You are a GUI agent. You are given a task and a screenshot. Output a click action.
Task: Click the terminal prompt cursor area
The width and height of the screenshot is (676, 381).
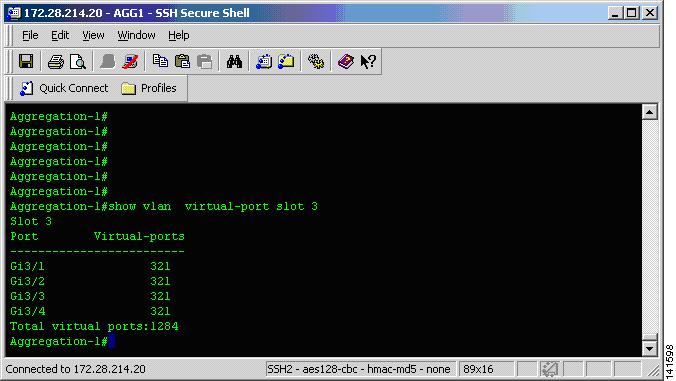[x=112, y=341]
